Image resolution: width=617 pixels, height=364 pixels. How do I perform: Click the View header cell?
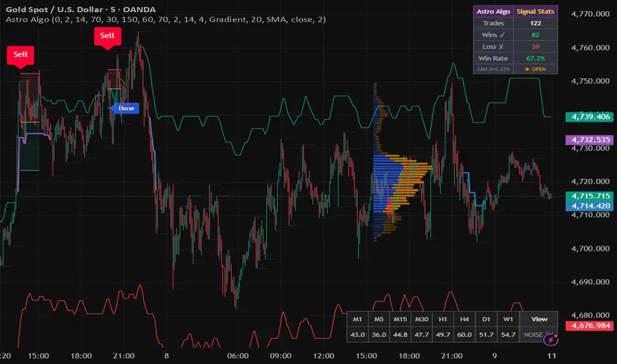[539, 319]
